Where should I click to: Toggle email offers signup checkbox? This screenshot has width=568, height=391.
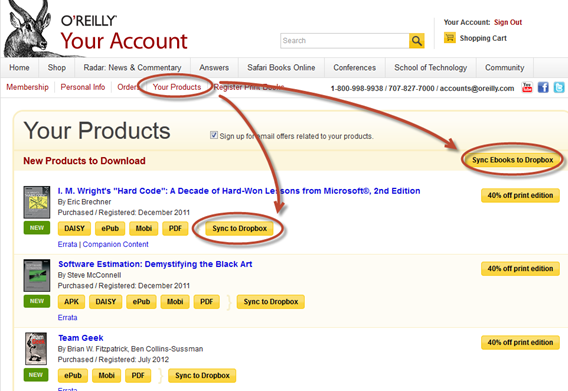click(214, 135)
